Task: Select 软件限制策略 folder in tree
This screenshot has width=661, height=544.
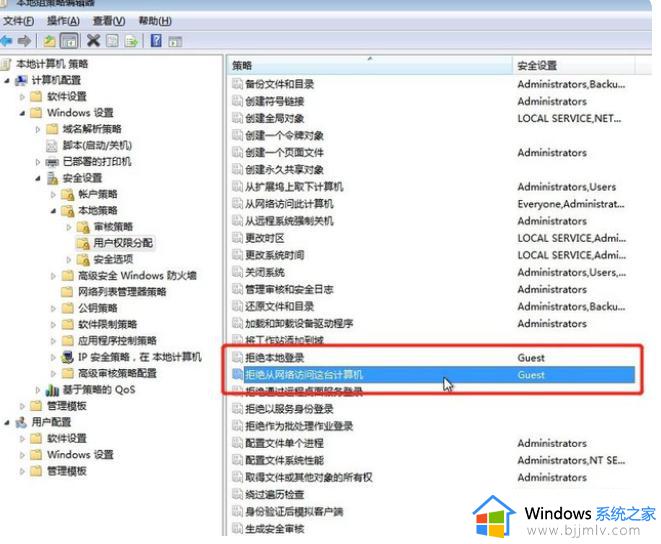Action: tap(107, 324)
